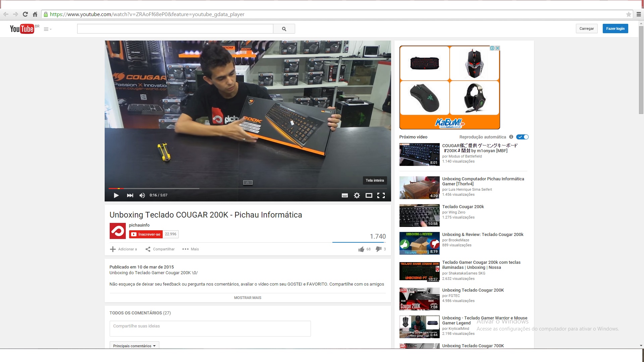Click the YouTube logo
This screenshot has width=644, height=362.
click(22, 29)
